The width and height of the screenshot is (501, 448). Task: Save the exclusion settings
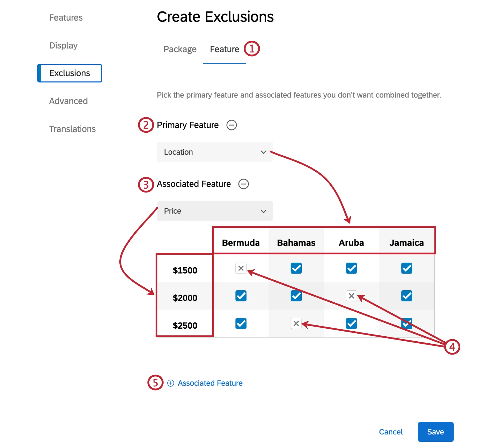click(435, 432)
